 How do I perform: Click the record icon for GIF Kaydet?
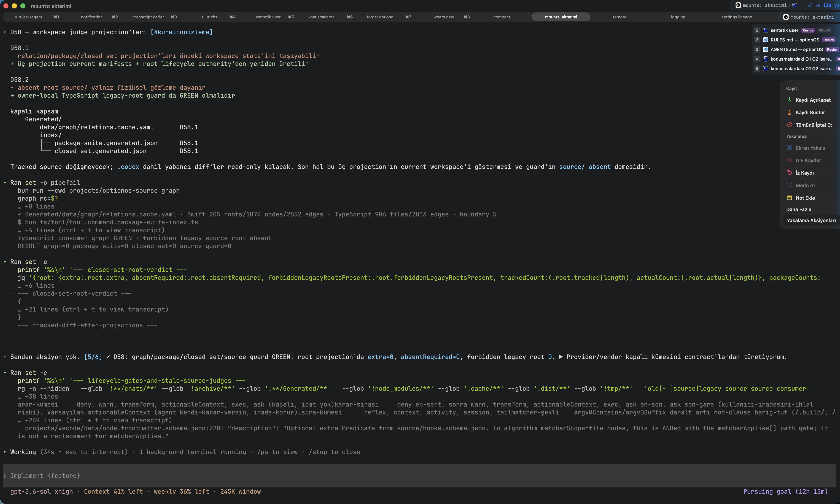coord(789,160)
